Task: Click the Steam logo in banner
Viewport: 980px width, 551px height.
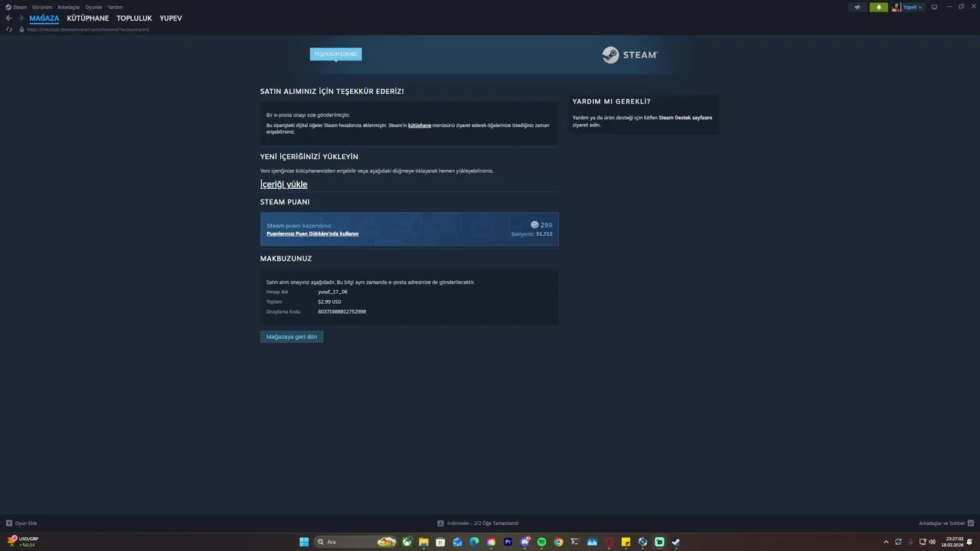Action: click(x=629, y=55)
